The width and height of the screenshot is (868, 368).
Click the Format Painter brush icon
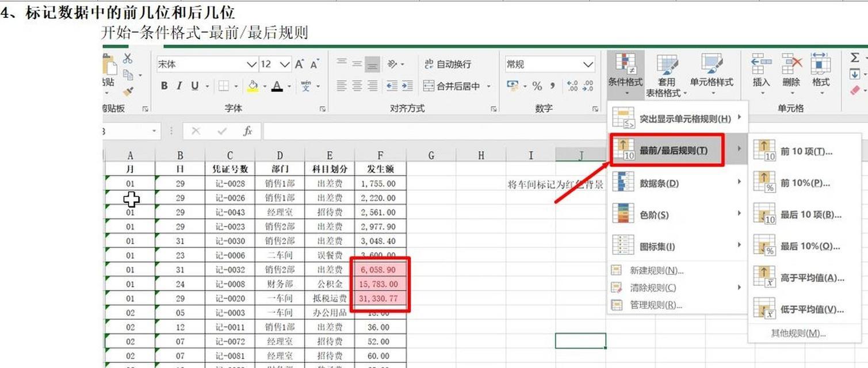click(128, 91)
